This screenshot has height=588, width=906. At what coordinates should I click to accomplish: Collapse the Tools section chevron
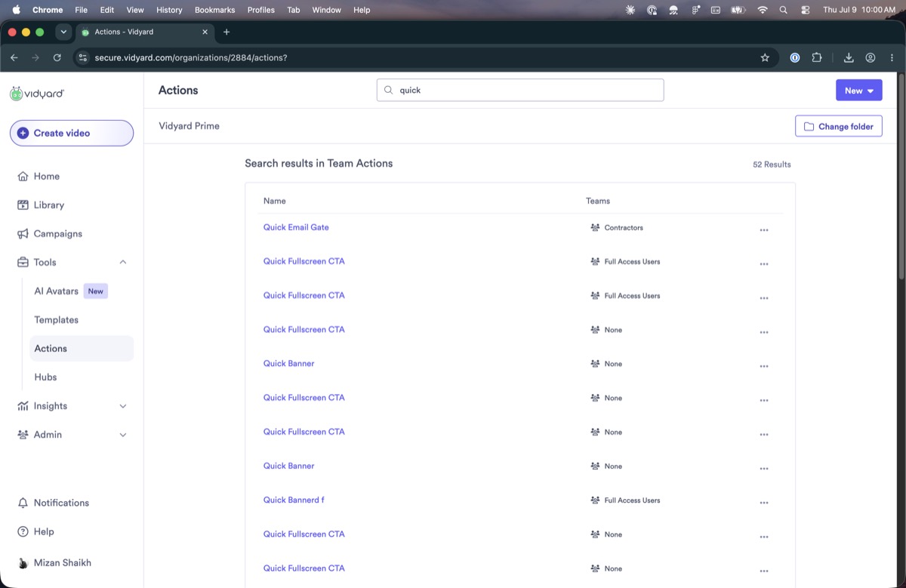coord(123,262)
